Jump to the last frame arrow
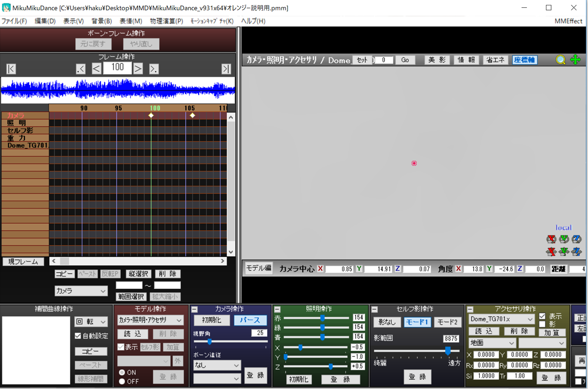The width and height of the screenshot is (588, 389). coord(226,69)
